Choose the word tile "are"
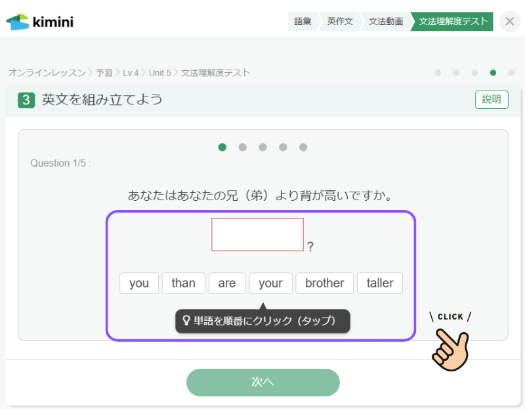 point(227,283)
